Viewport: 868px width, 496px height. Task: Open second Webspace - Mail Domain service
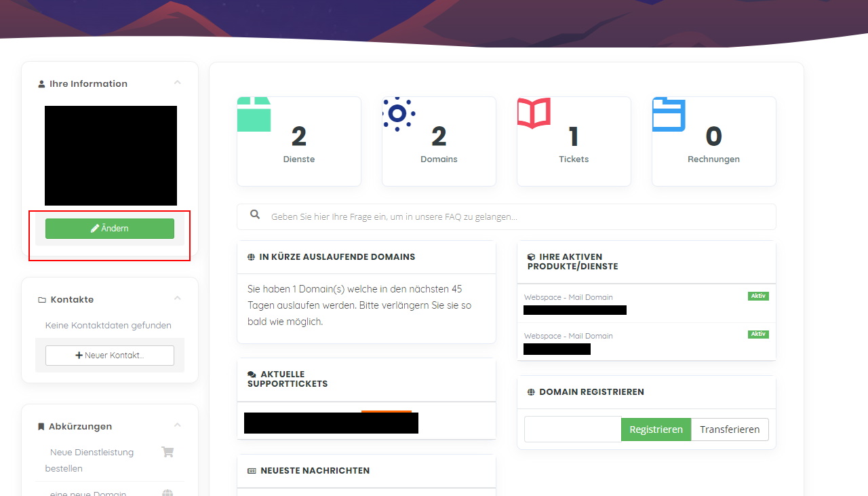click(x=646, y=342)
